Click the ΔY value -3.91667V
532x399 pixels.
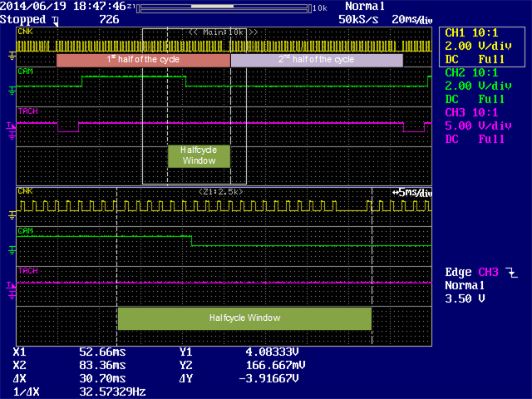[268, 379]
